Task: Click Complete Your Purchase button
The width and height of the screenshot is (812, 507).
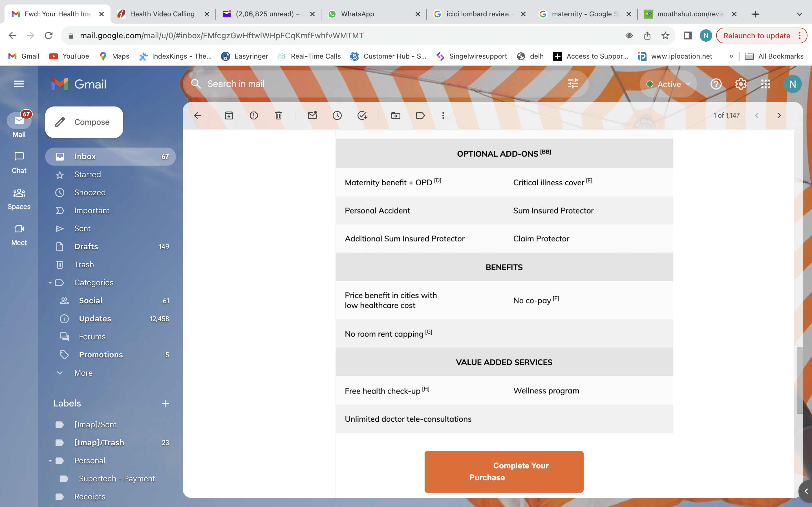Action: [x=504, y=471]
